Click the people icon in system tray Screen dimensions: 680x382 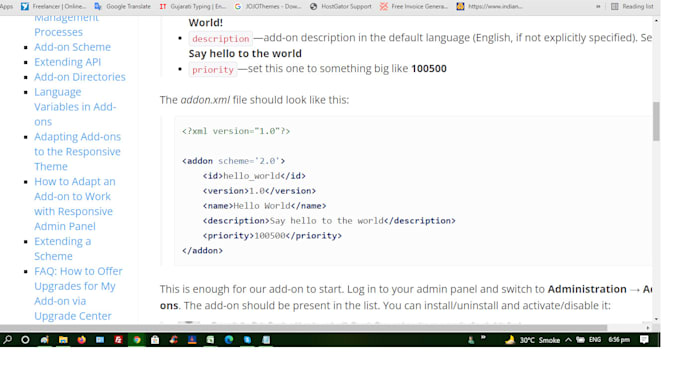click(471, 340)
